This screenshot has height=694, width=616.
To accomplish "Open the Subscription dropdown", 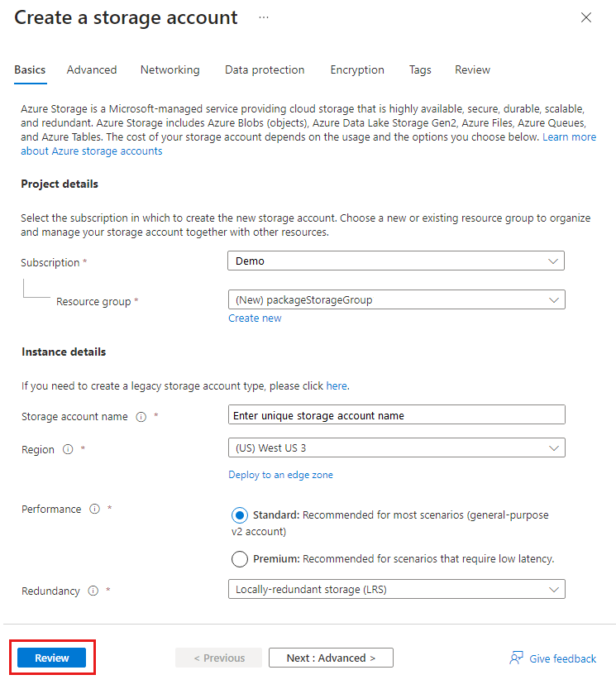I will click(396, 261).
